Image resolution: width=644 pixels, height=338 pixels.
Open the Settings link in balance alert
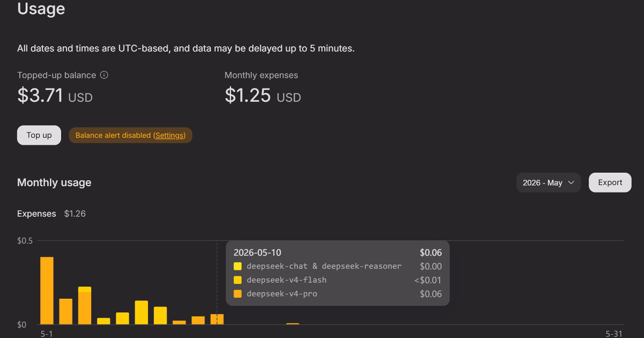[x=170, y=135]
